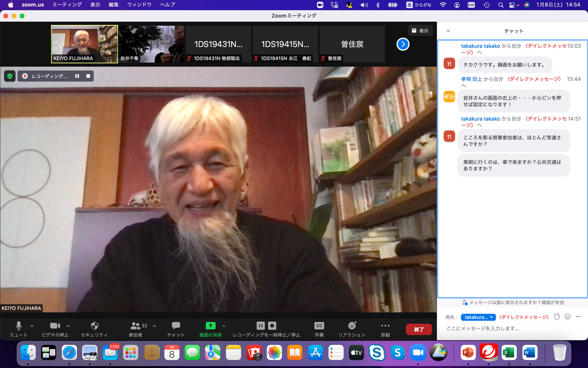Screen dimensions: 588x368
Task: Select the 1DS19415N 永江 春紀 participant tile
Action: click(x=285, y=44)
